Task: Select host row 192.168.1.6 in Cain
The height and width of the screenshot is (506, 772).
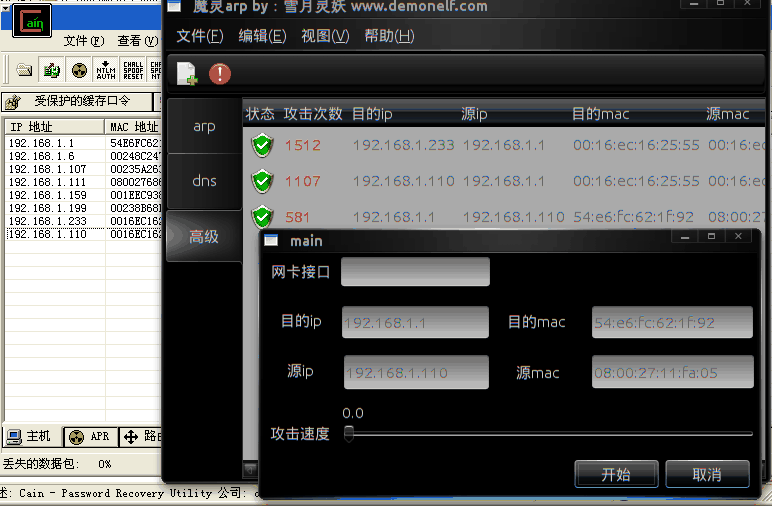Action: coord(84,156)
